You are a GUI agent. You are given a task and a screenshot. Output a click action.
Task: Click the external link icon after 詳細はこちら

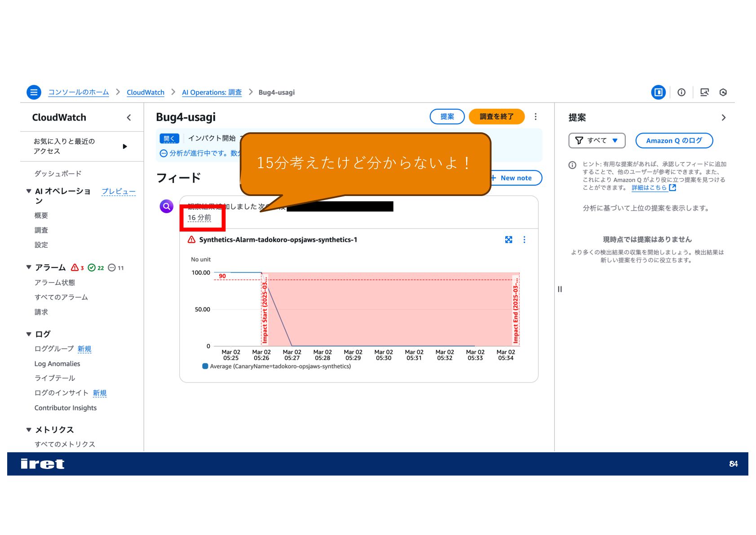pos(672,187)
